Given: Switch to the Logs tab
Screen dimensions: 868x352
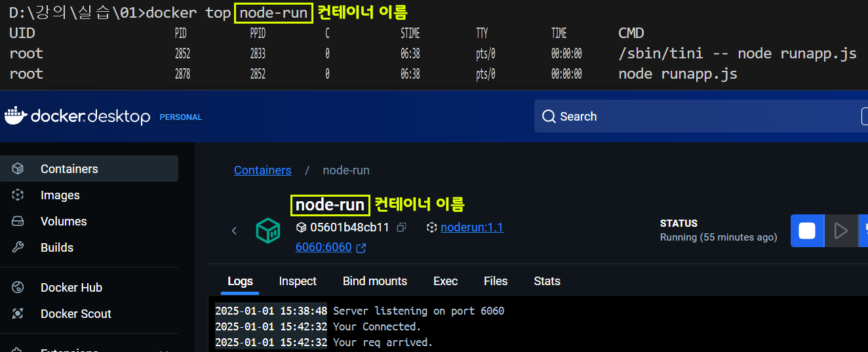Looking at the screenshot, I should (240, 281).
